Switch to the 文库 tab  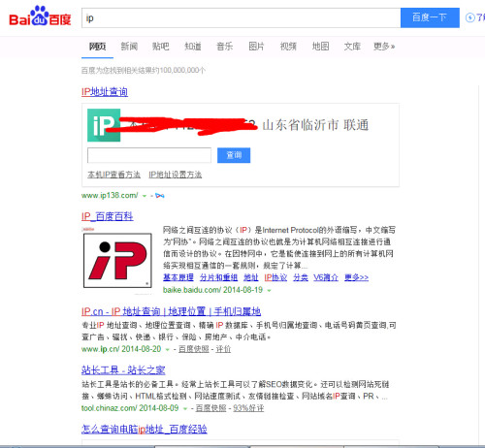[352, 47]
